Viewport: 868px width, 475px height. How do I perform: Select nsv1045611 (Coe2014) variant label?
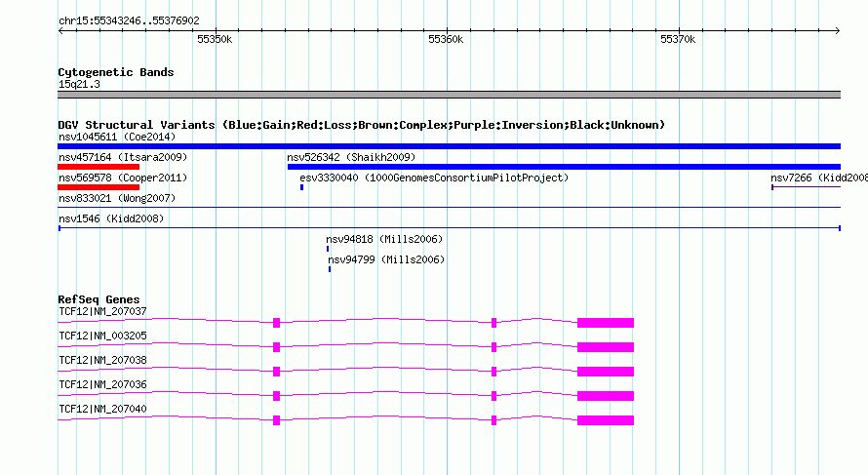pos(117,137)
